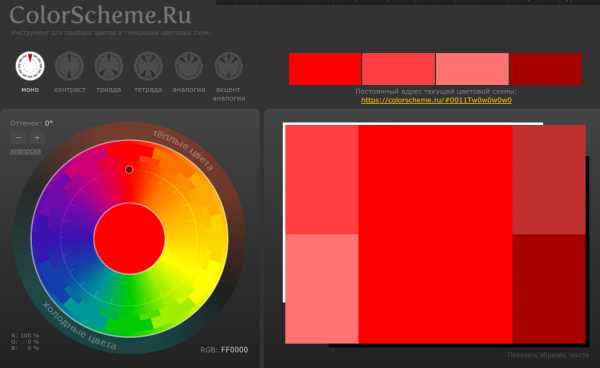The image size is (600, 368).
Task: Select the pure red top swatch
Action: tap(325, 69)
